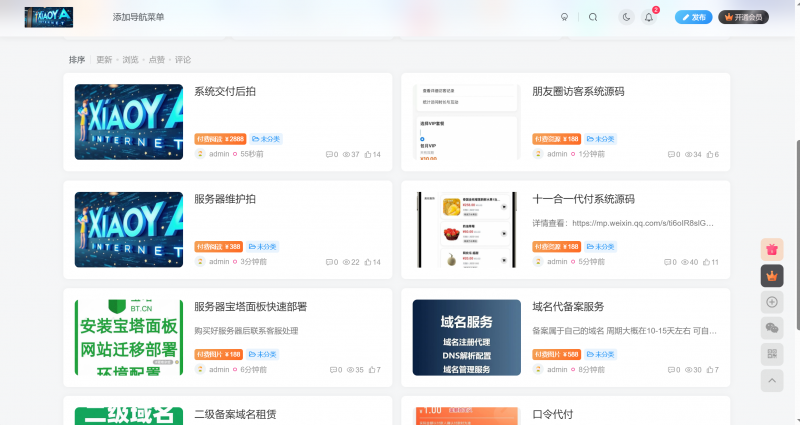Open the 域名服务 thumbnail image
Screen dimensions: 800x425
[x=466, y=337]
